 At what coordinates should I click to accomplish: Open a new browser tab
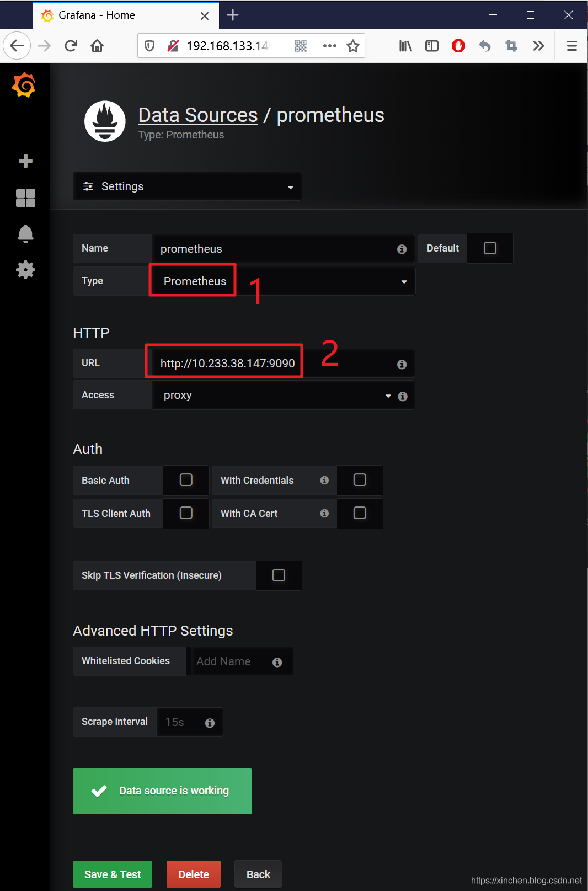coord(233,15)
